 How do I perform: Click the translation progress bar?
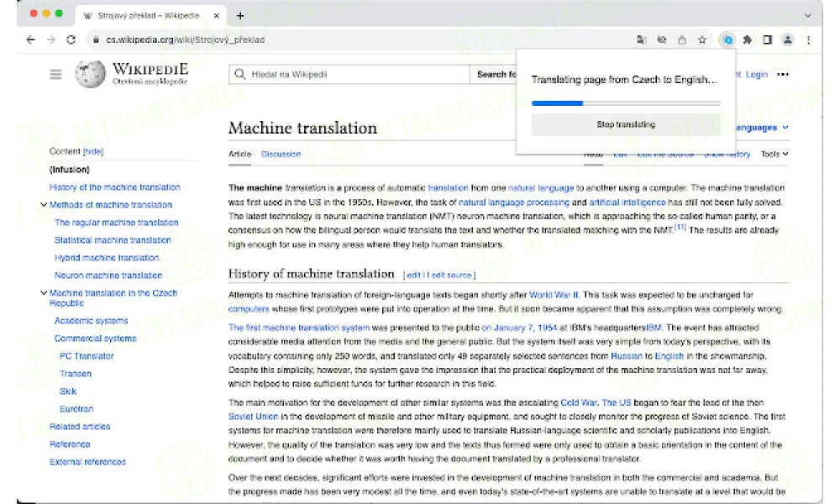(x=626, y=102)
